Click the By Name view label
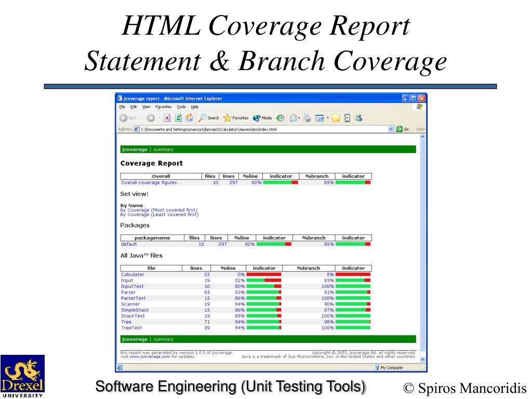 pyautogui.click(x=131, y=206)
